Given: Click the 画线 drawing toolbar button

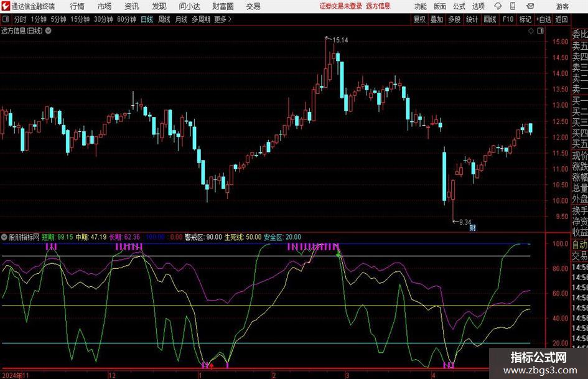Looking at the screenshot, I should tap(490, 19).
